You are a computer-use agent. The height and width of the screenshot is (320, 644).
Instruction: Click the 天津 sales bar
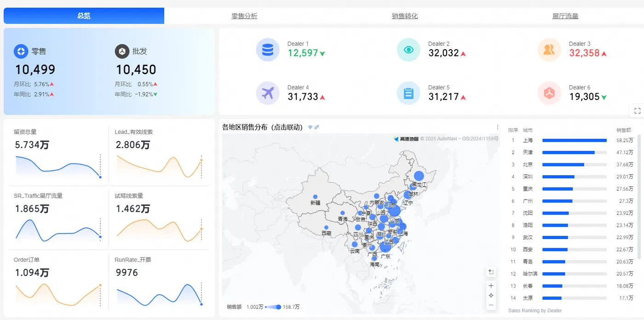click(569, 152)
